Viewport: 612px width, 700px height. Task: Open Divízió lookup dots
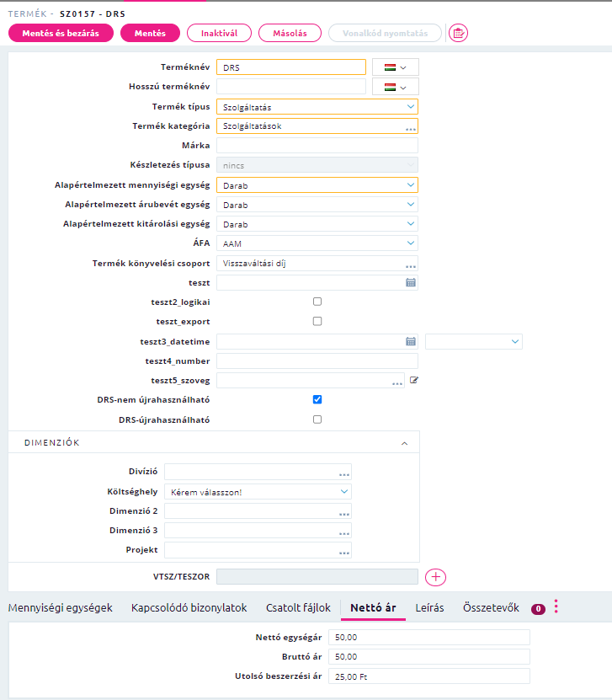point(344,474)
